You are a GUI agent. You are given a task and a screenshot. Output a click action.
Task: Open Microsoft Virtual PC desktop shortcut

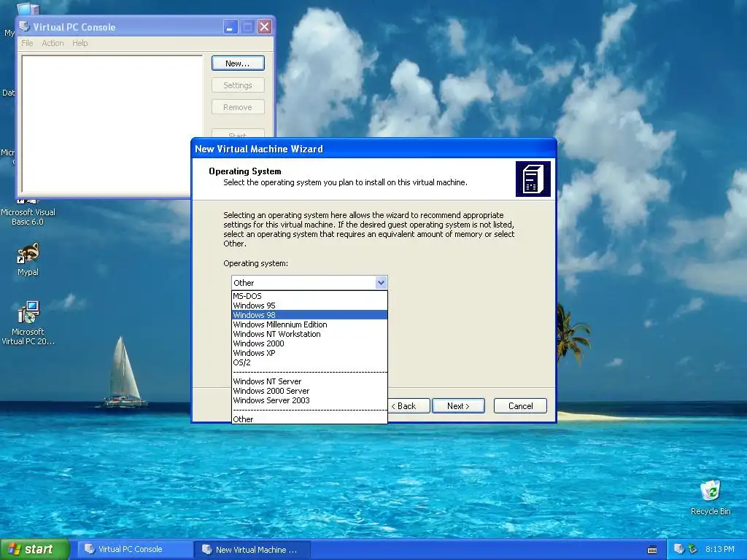(28, 322)
